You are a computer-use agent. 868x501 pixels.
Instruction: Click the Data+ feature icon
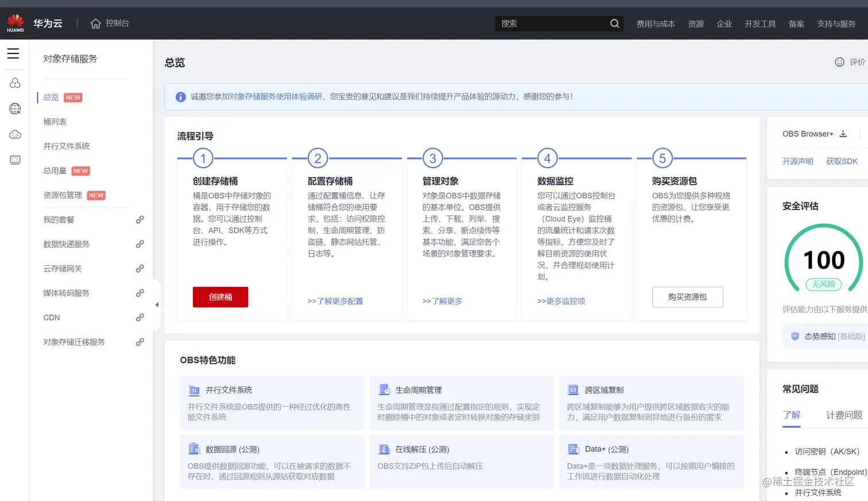[573, 449]
